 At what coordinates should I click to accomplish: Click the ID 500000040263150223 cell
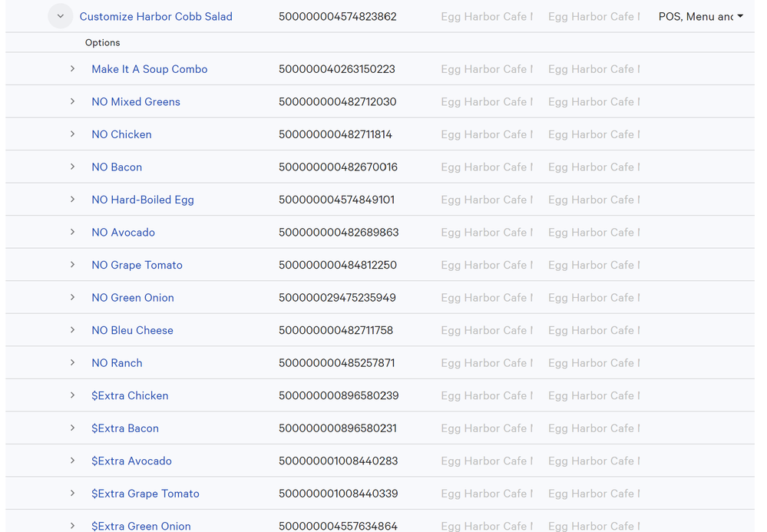pos(336,69)
